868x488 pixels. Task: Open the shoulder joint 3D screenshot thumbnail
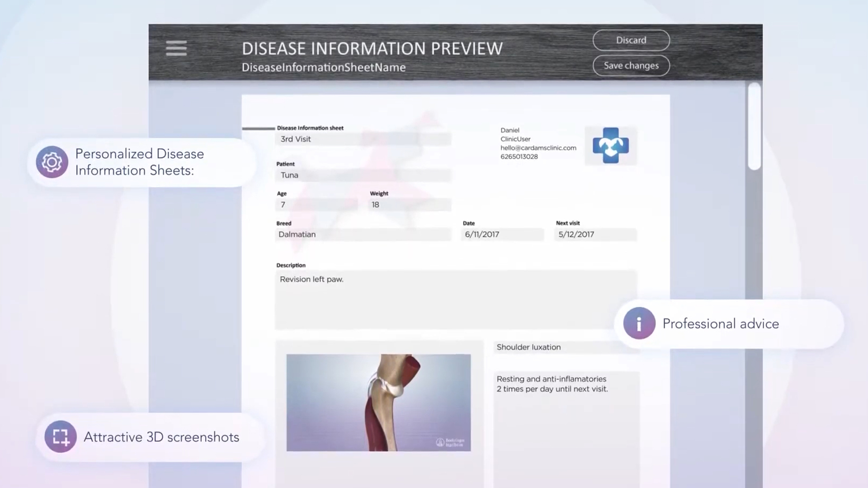point(378,402)
